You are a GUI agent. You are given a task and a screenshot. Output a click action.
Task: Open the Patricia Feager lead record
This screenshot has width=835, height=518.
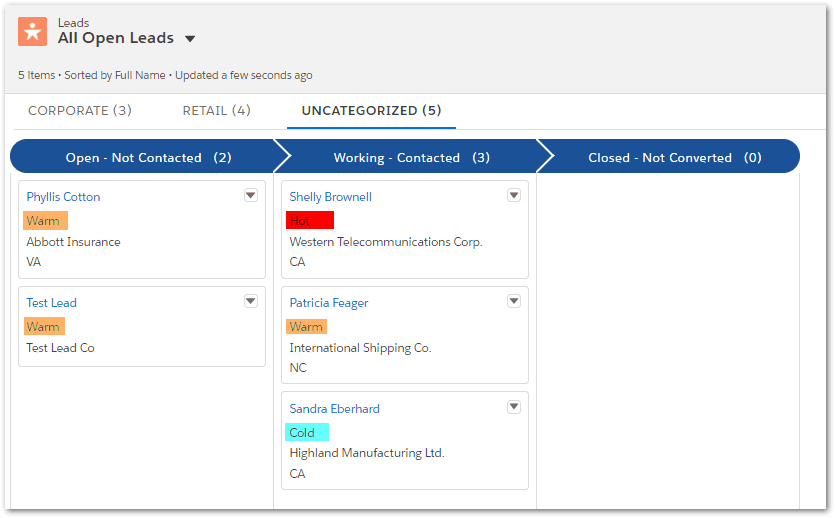tap(329, 303)
